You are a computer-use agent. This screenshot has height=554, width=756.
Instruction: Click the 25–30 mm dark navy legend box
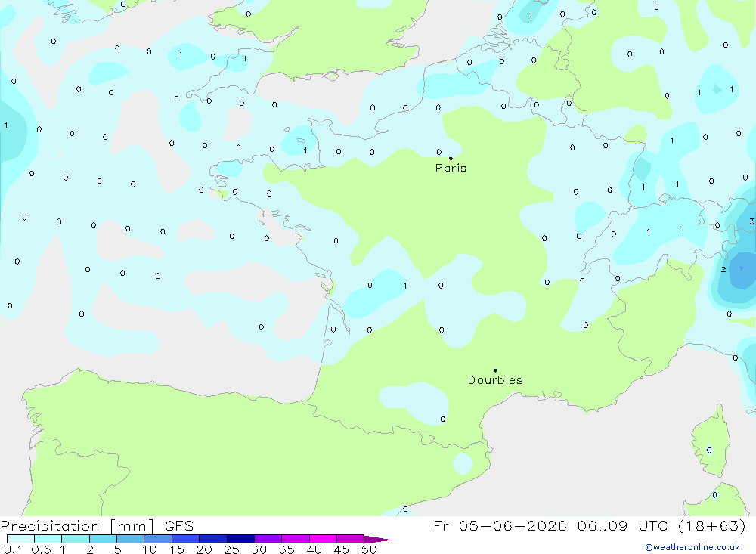pos(240,539)
